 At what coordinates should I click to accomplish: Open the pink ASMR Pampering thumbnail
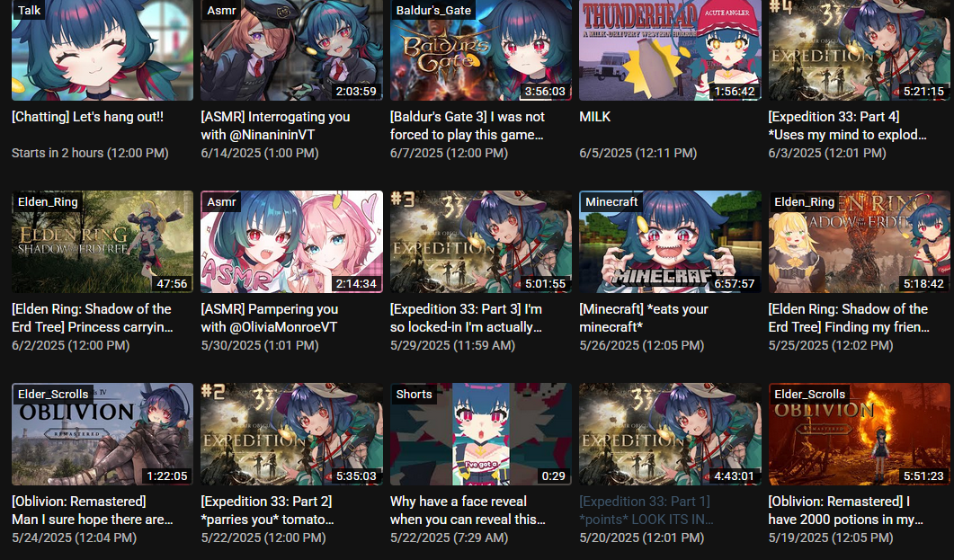pyautogui.click(x=291, y=242)
